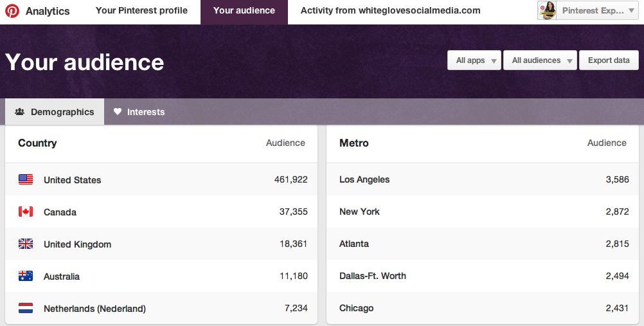Open the All apps dropdown
Screen dimensions: 644x326
(474, 60)
